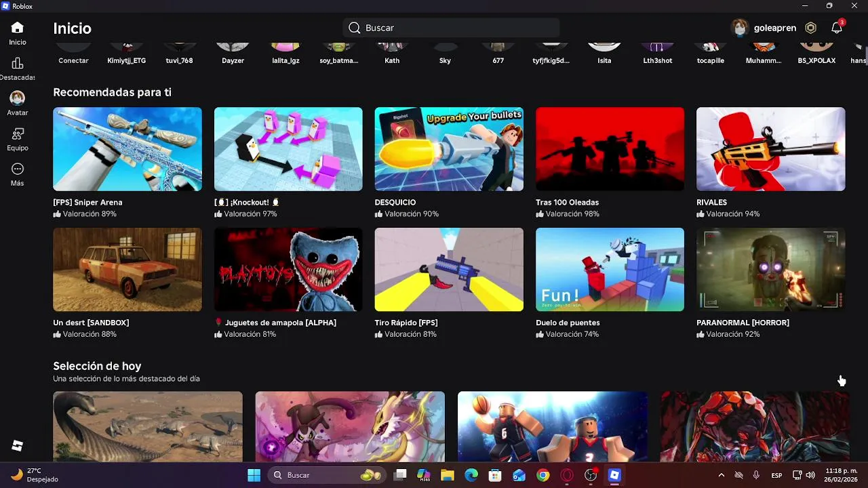Launch Microsoft Edge from the taskbar
The height and width of the screenshot is (488, 868).
471,475
